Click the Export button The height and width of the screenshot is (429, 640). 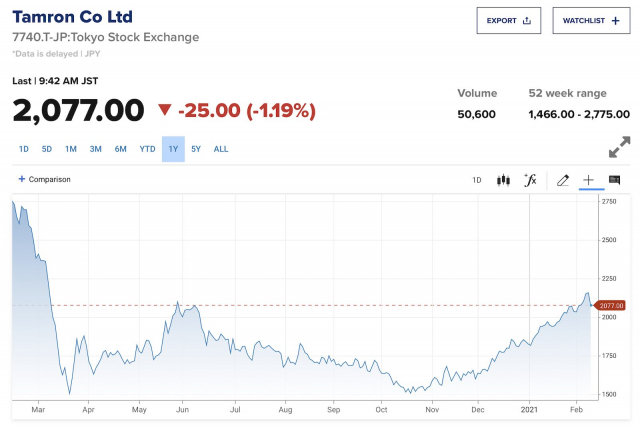click(508, 21)
